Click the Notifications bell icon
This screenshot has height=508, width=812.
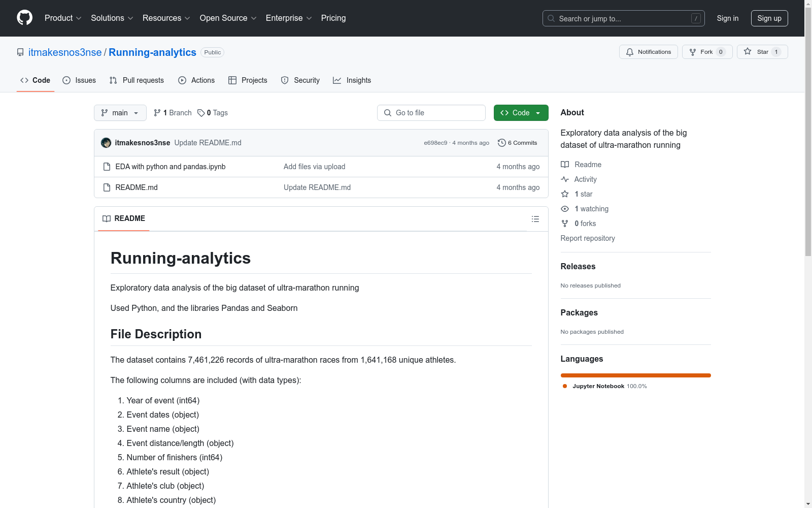pyautogui.click(x=630, y=52)
